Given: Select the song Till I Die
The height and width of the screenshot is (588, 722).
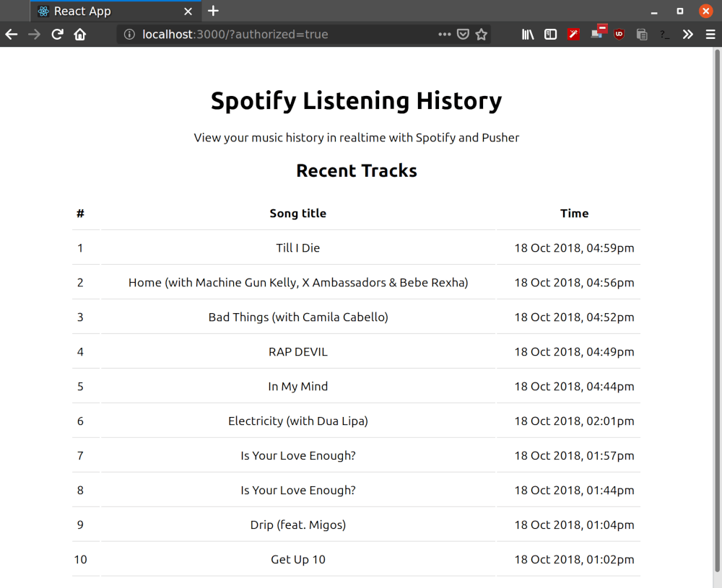Looking at the screenshot, I should [298, 248].
